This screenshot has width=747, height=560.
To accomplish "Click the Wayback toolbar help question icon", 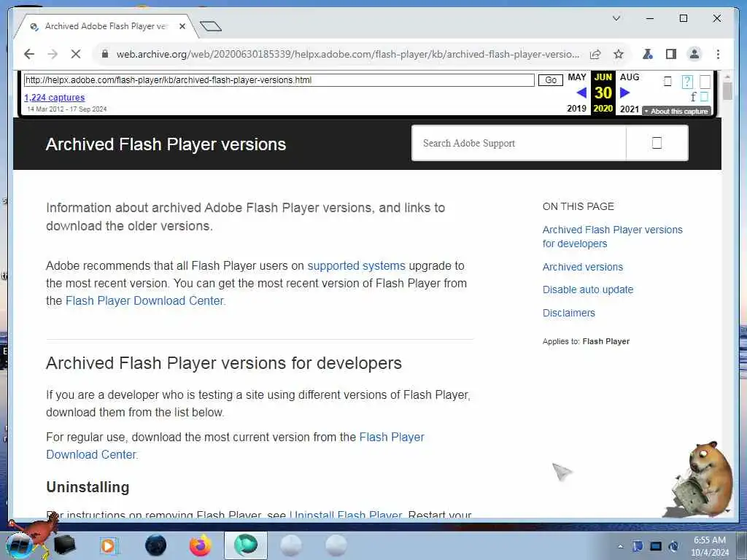I will 687,82.
